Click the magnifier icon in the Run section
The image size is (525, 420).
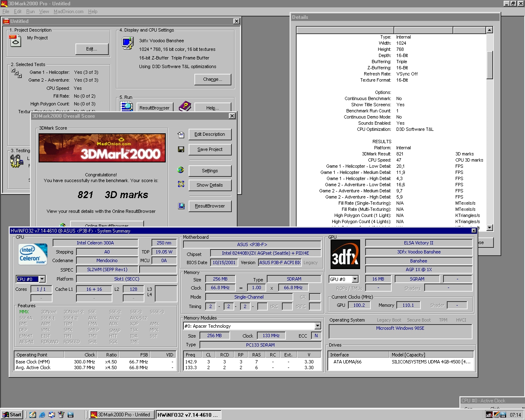[127, 106]
